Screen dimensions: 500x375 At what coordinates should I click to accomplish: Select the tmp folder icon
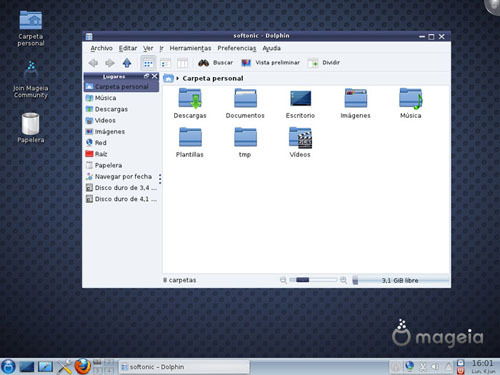245,137
